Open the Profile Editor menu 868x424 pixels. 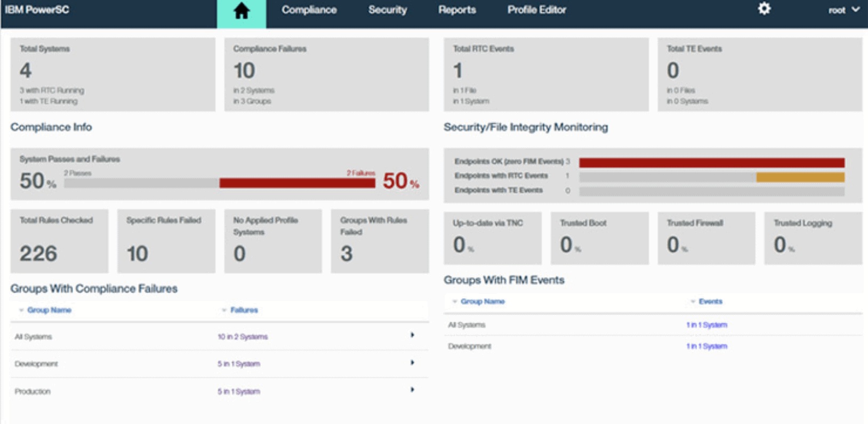[x=536, y=10]
